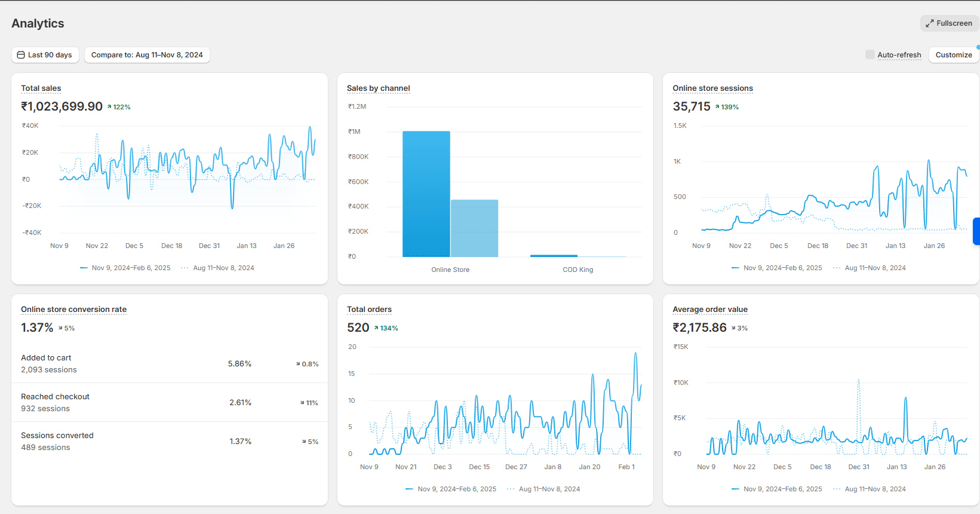Click the COD King bar in channel chart
This screenshot has width=980, height=514.
pyautogui.click(x=554, y=256)
